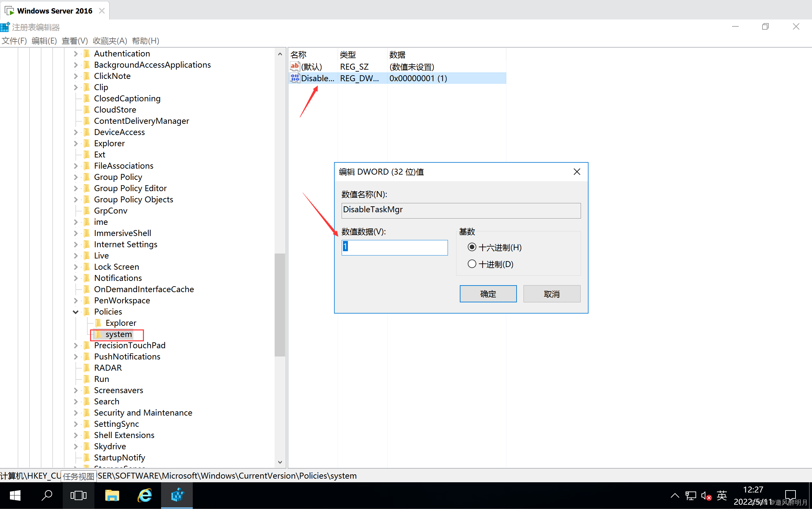812x509 pixels.
Task: Expand the Notifications node
Action: [75, 278]
